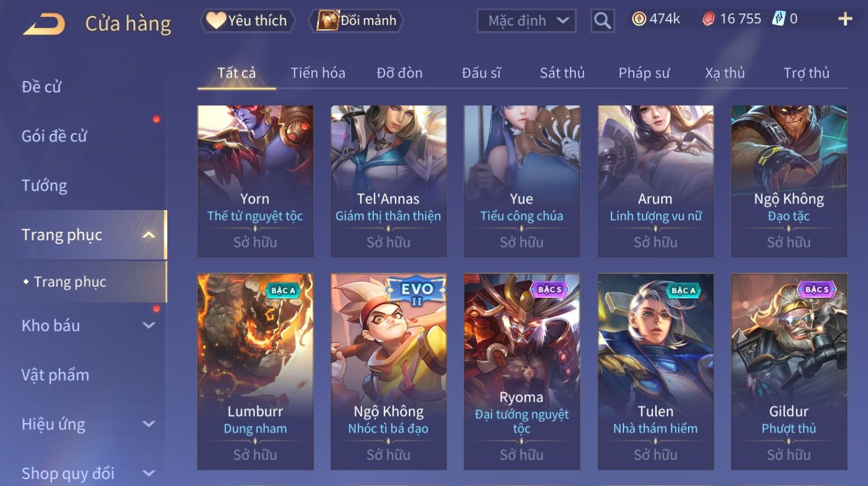Expand the Hiệu ứng sidebar section
This screenshot has width=868, height=486.
[x=149, y=424]
